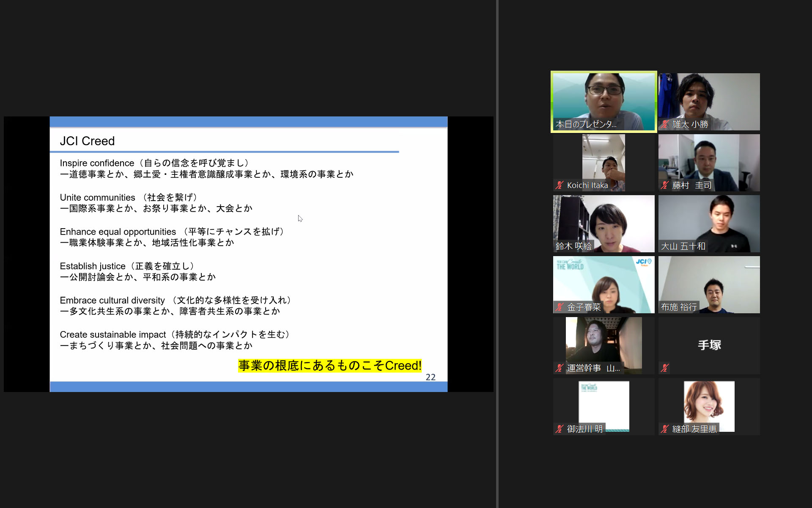The width and height of the screenshot is (812, 508).
Task: Click 御法川 明's muted microphone icon
Action: [x=560, y=429]
